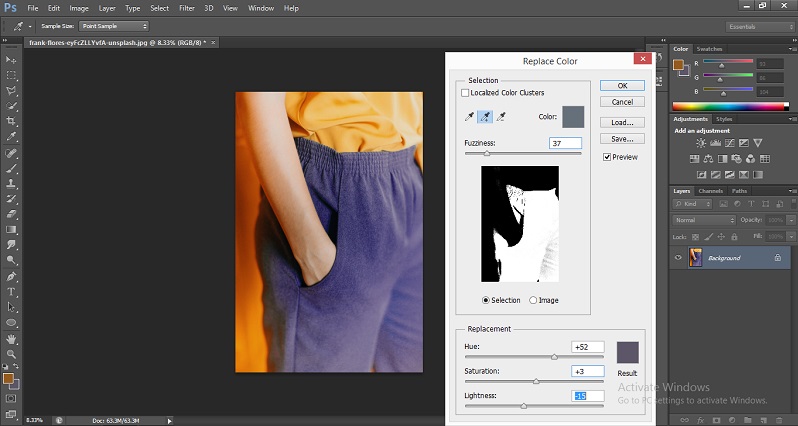Select the Eyedropper tool in left toolbar
Image resolution: width=798 pixels, height=426 pixels.
(11, 136)
